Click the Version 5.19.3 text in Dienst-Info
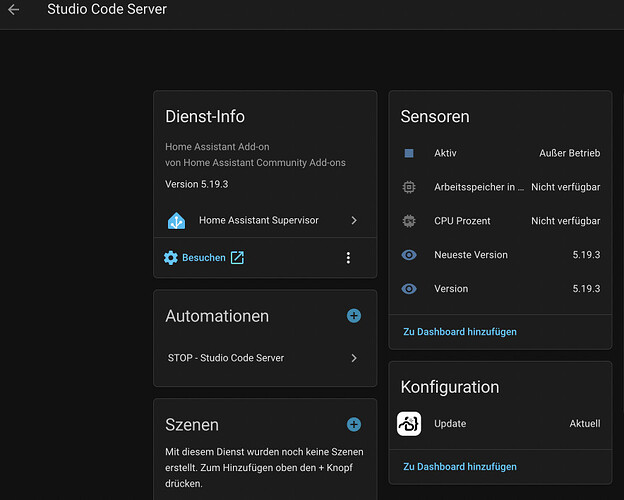Image resolution: width=624 pixels, height=500 pixels. 197,184
